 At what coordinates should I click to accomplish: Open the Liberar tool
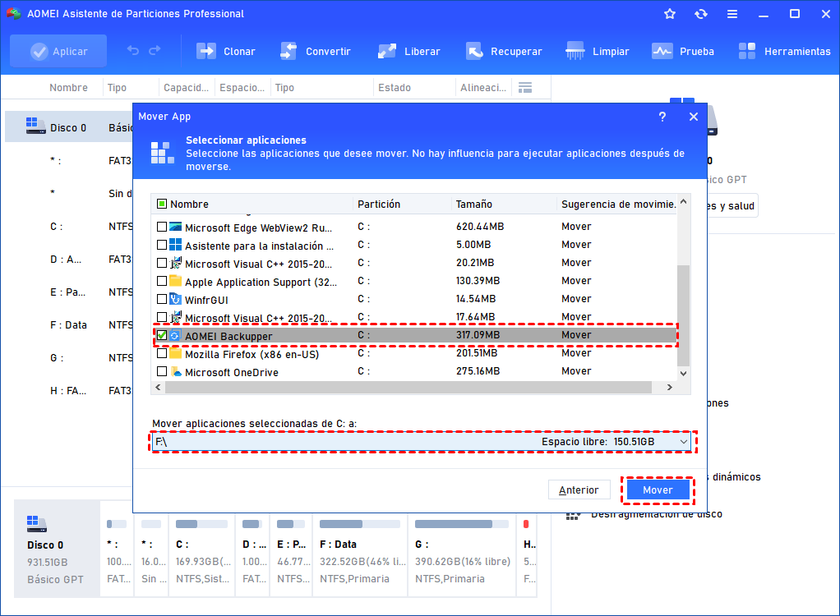click(408, 52)
